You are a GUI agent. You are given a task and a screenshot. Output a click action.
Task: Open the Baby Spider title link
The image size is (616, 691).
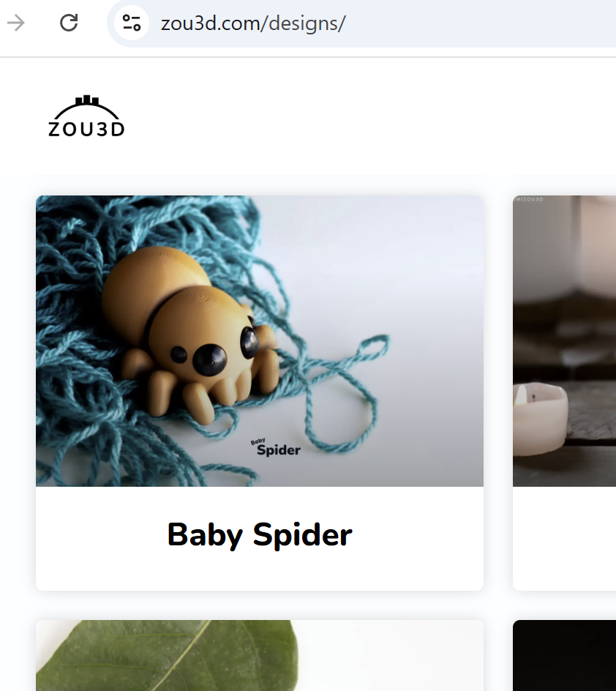point(259,534)
